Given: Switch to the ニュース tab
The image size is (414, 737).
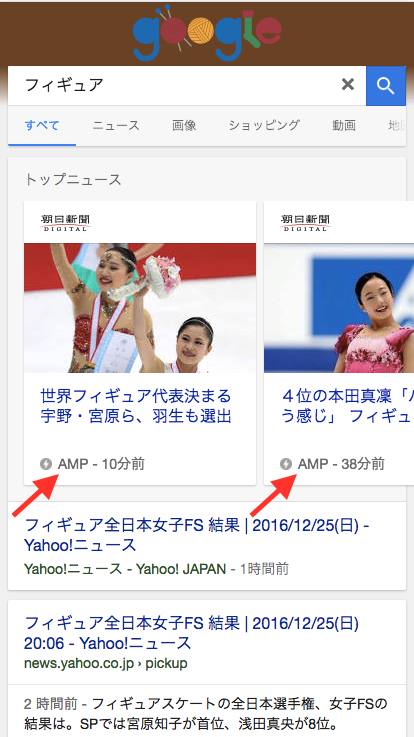Looking at the screenshot, I should point(116,125).
